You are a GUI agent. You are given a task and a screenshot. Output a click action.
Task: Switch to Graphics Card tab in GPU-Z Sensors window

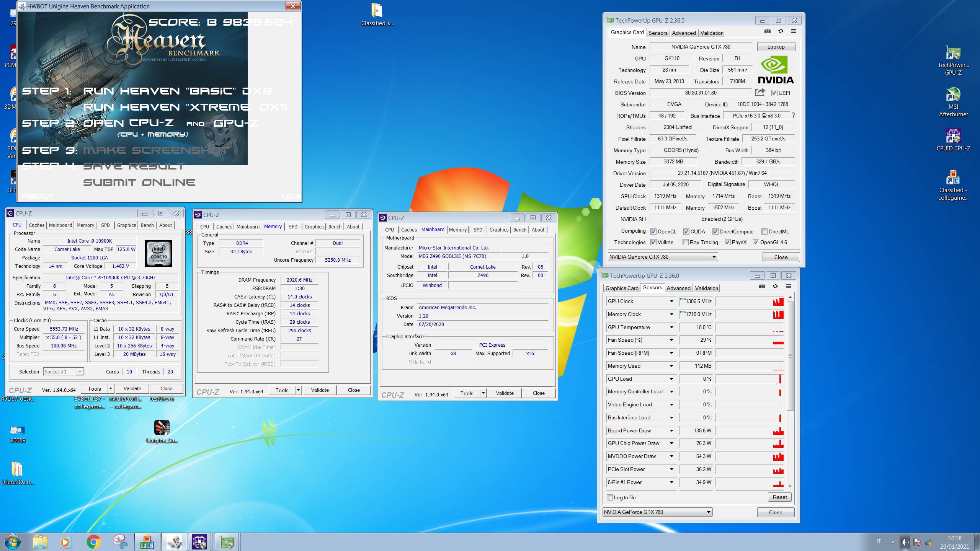click(x=622, y=288)
